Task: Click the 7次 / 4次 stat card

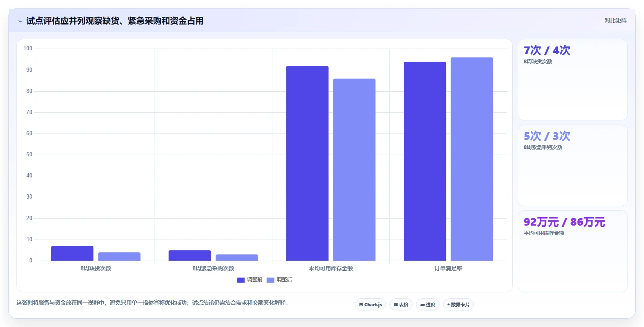Action: pos(572,80)
